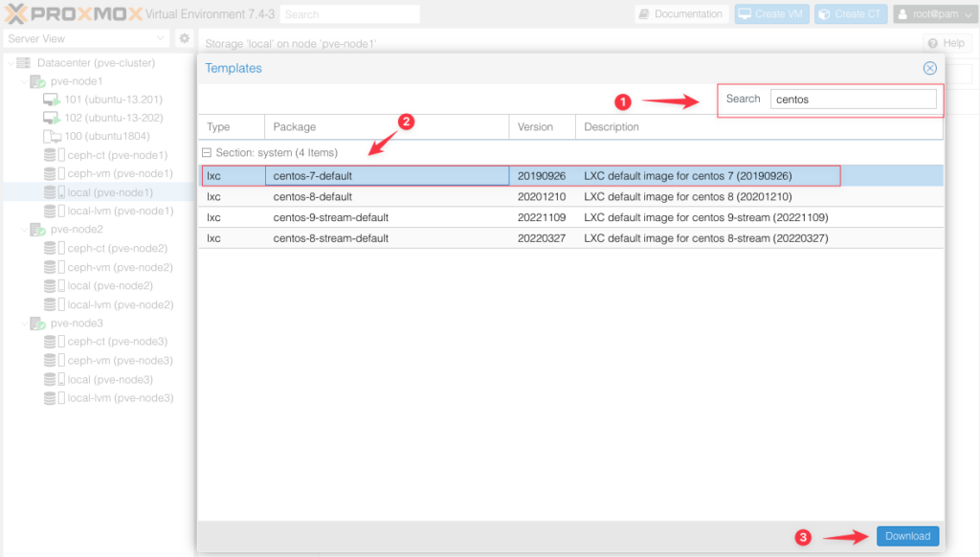Collapse the Datacenter tree node arrow
The image size is (980, 557).
coord(10,63)
